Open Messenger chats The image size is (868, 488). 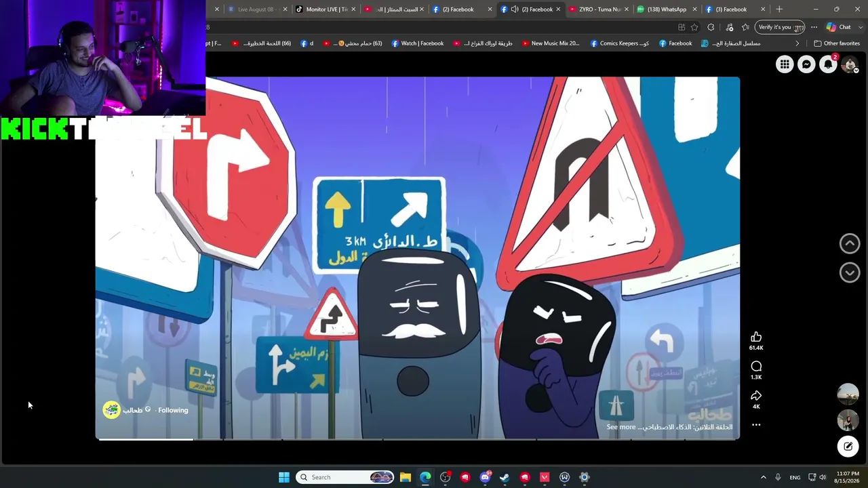[806, 64]
